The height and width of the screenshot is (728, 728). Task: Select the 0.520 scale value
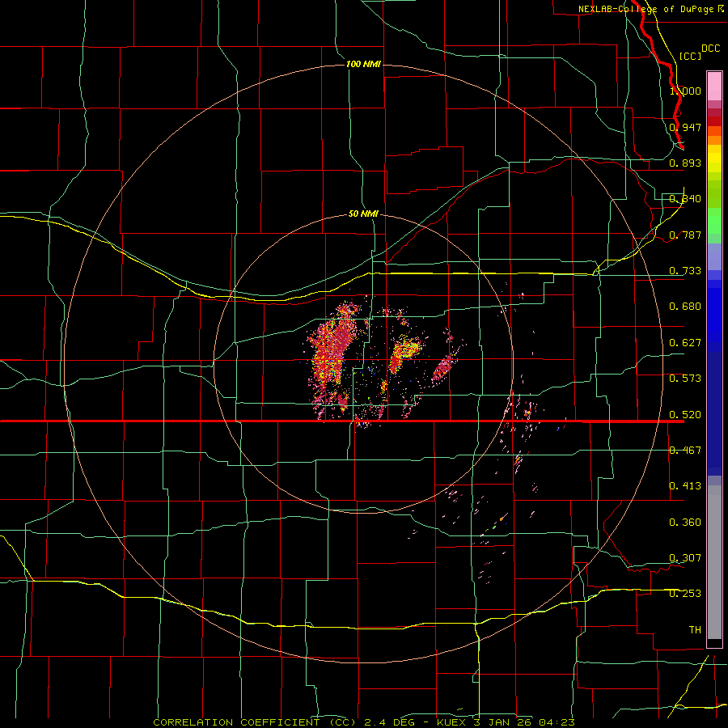685,414
